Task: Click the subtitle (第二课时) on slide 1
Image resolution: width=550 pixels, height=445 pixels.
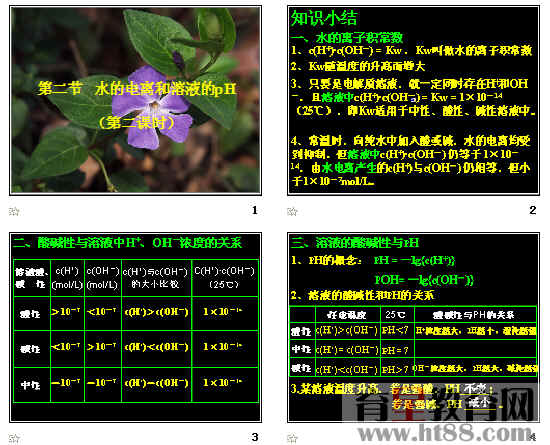Action: tap(137, 123)
